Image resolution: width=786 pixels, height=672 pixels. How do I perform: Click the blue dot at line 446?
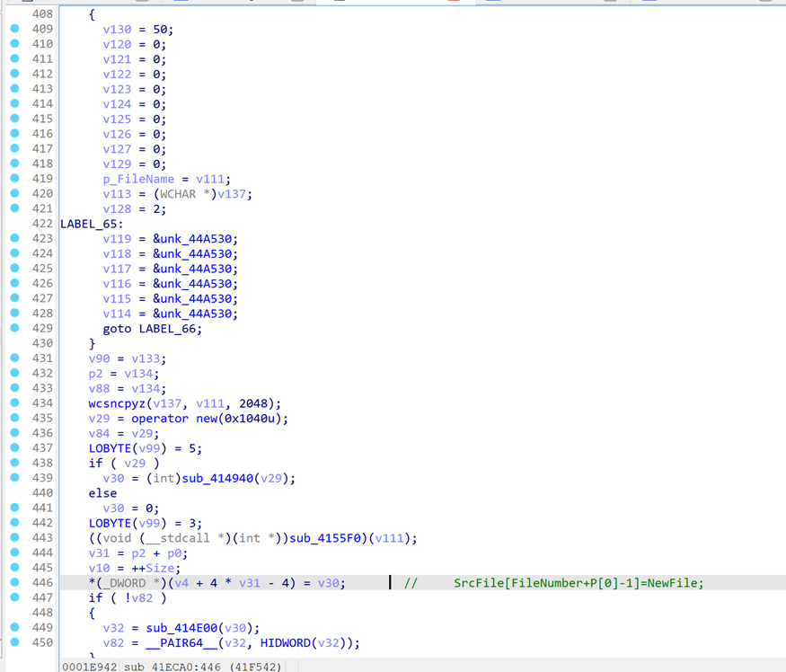point(14,583)
